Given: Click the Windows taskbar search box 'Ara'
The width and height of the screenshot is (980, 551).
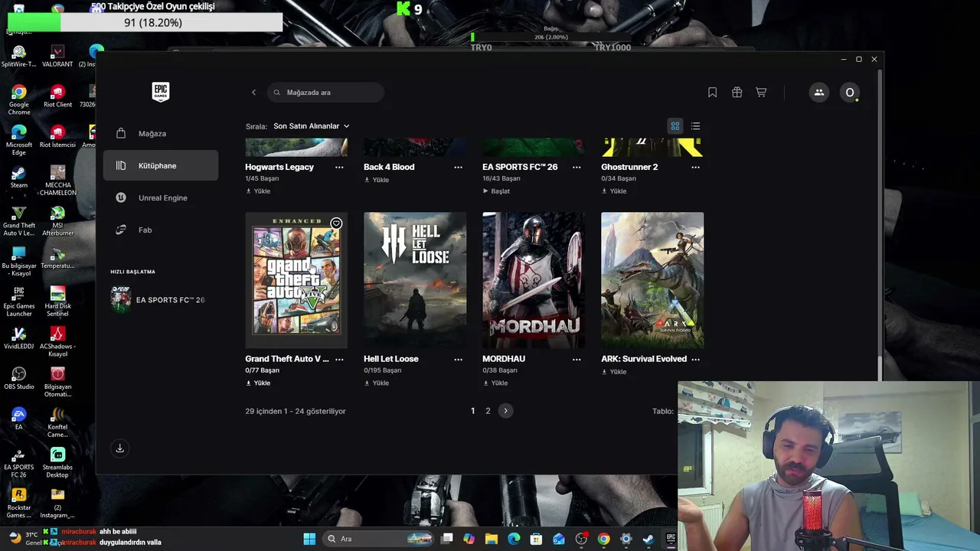Looking at the screenshot, I should [x=380, y=539].
